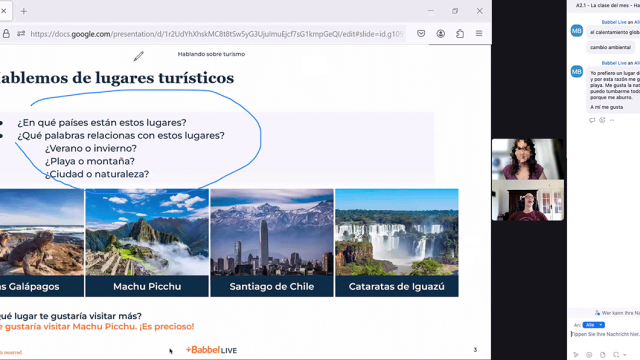
Task: Select the Galápagos iguana photo
Action: pyautogui.click(x=42, y=232)
